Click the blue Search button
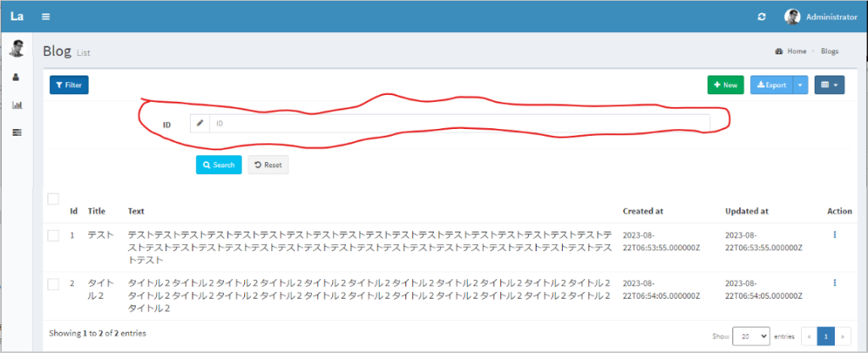Viewport: 868px width, 353px height. click(219, 165)
